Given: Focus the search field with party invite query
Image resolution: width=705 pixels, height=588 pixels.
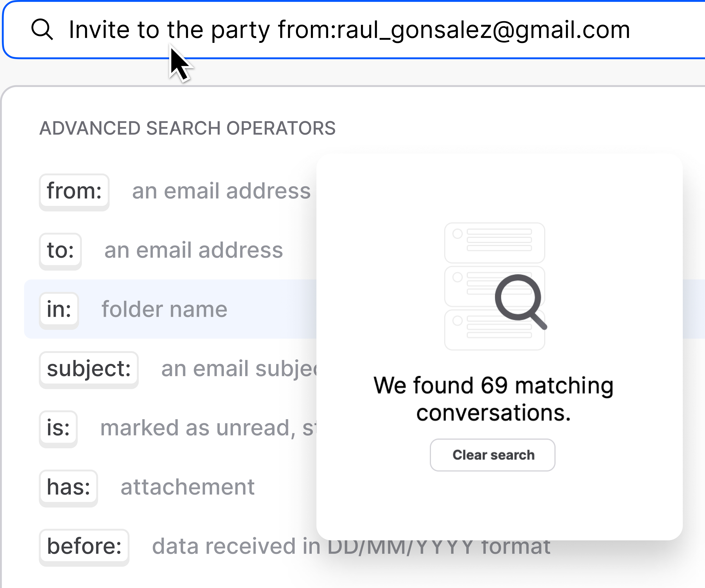Looking at the screenshot, I should tap(349, 30).
